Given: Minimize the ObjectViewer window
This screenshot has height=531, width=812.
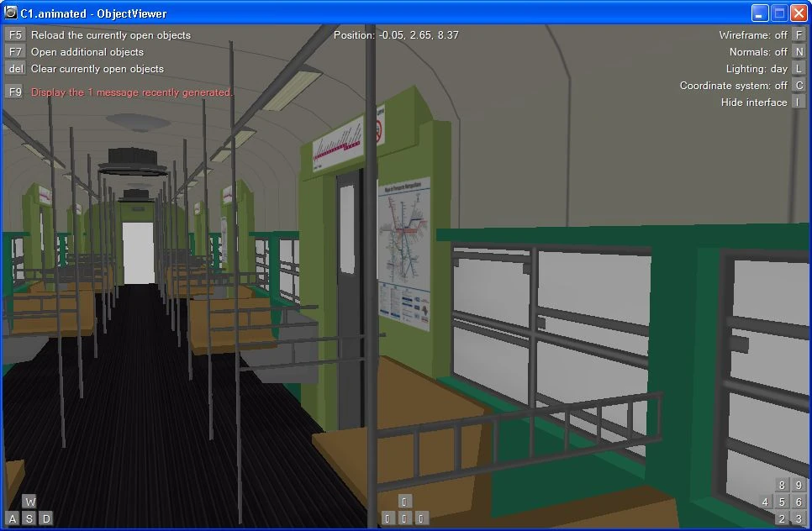Looking at the screenshot, I should coord(760,13).
